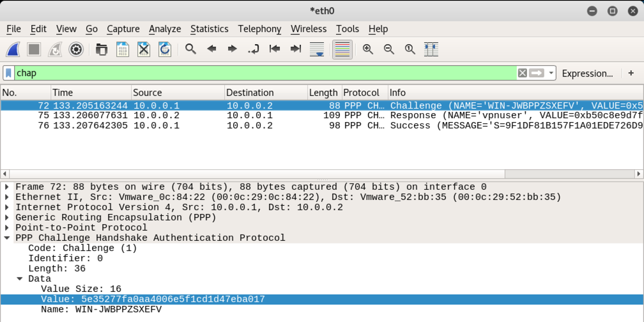644x322 pixels.
Task: Go to a specified packet
Action: 254,49
